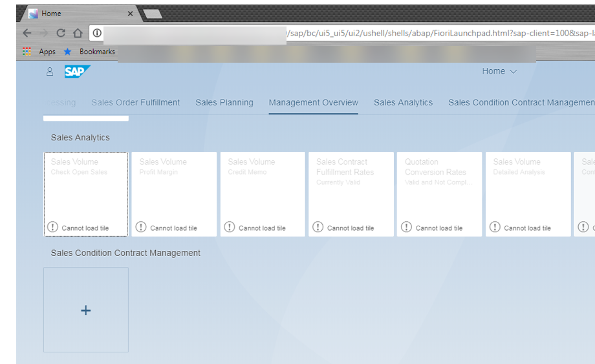Open Sales Volume Detailed Analysis tile
Screen dimensions: 595x364
pyautogui.click(x=528, y=194)
